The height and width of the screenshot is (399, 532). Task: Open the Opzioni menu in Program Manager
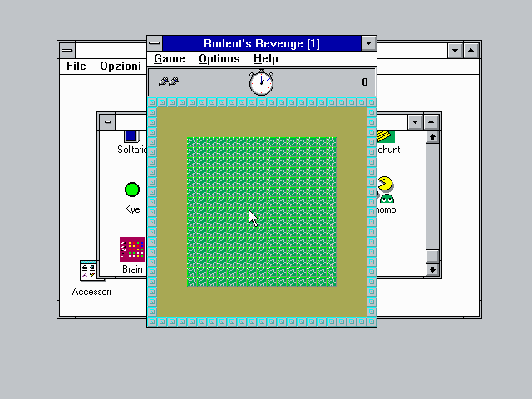pos(121,66)
